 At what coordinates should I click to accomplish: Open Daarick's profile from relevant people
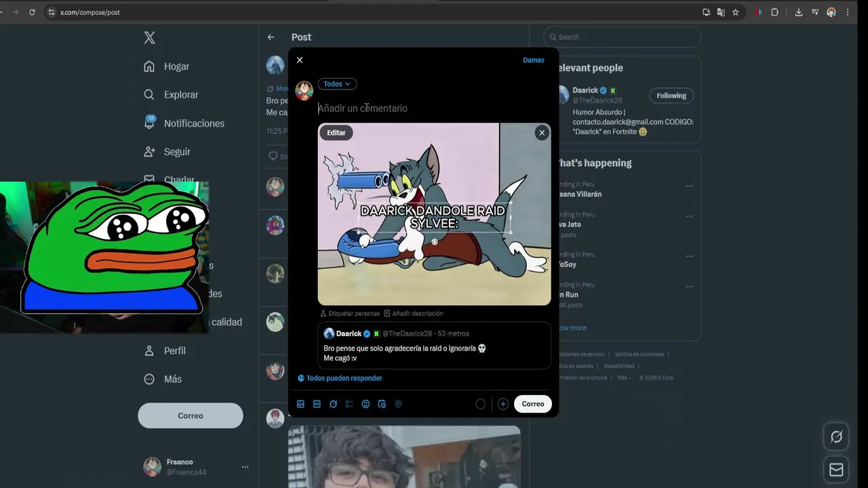(587, 90)
